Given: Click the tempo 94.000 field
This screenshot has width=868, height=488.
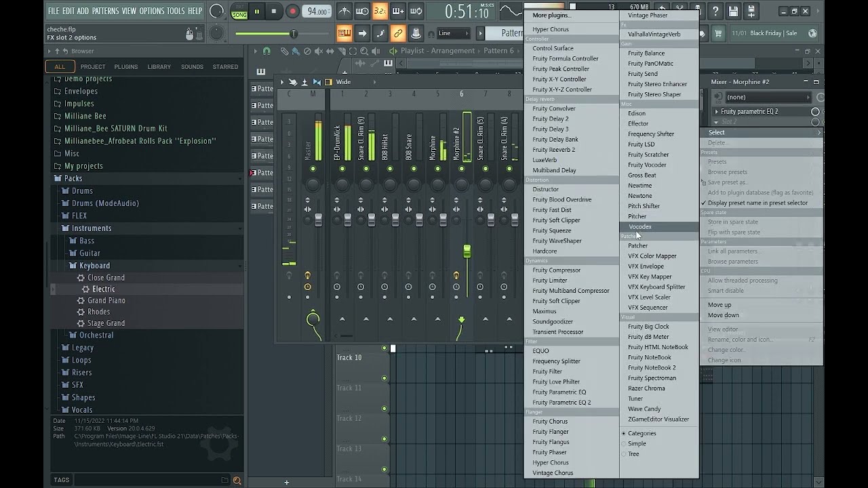Looking at the screenshot, I should tap(317, 11).
